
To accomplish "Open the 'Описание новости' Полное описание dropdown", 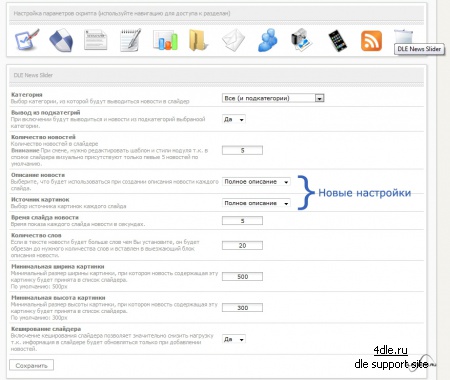I will [256, 182].
